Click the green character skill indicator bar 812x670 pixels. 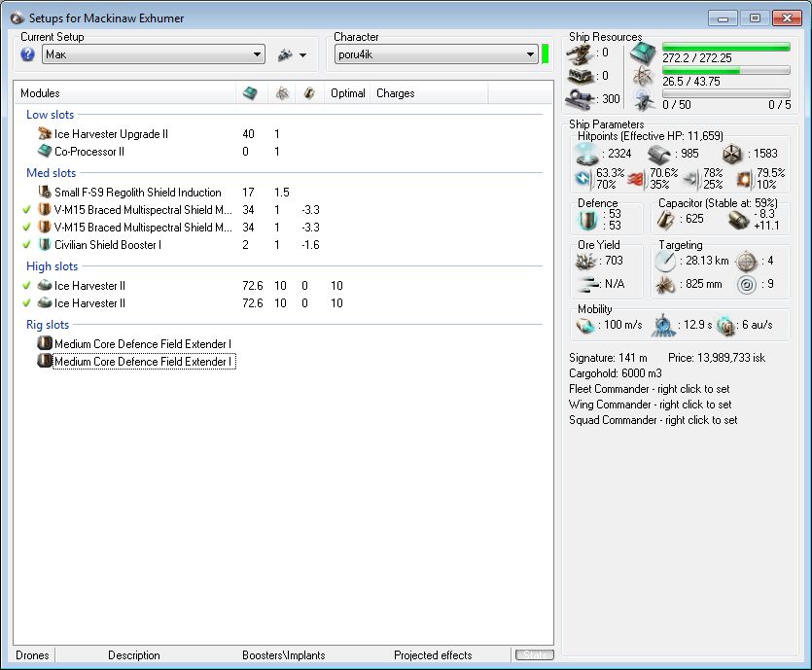(545, 54)
